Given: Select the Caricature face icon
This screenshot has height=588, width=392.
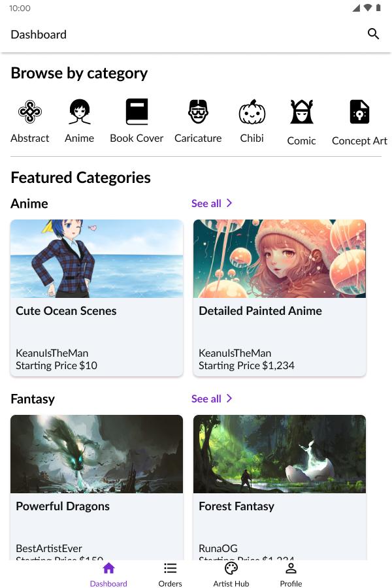Looking at the screenshot, I should coord(198,112).
